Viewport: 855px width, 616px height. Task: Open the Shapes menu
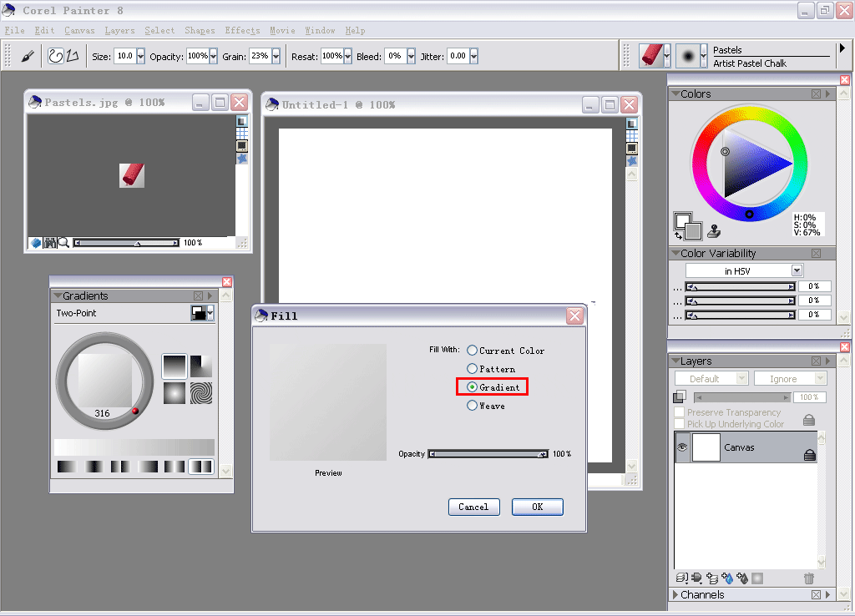(200, 31)
